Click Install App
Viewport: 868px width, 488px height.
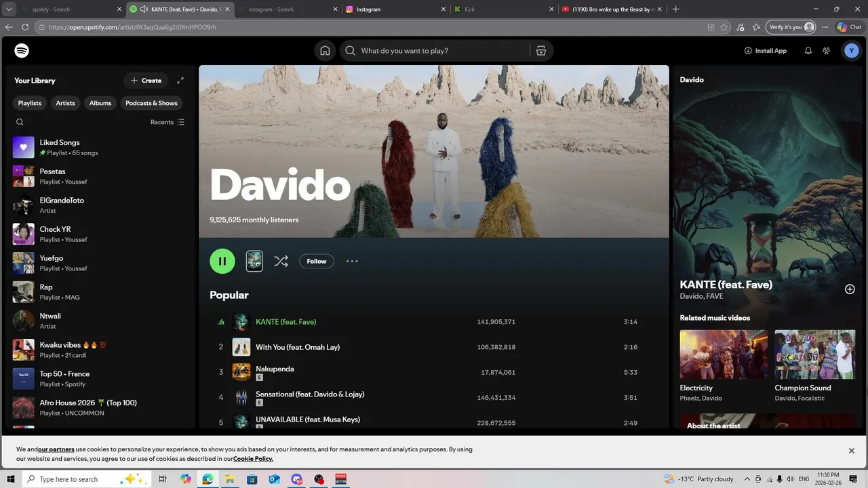point(765,51)
